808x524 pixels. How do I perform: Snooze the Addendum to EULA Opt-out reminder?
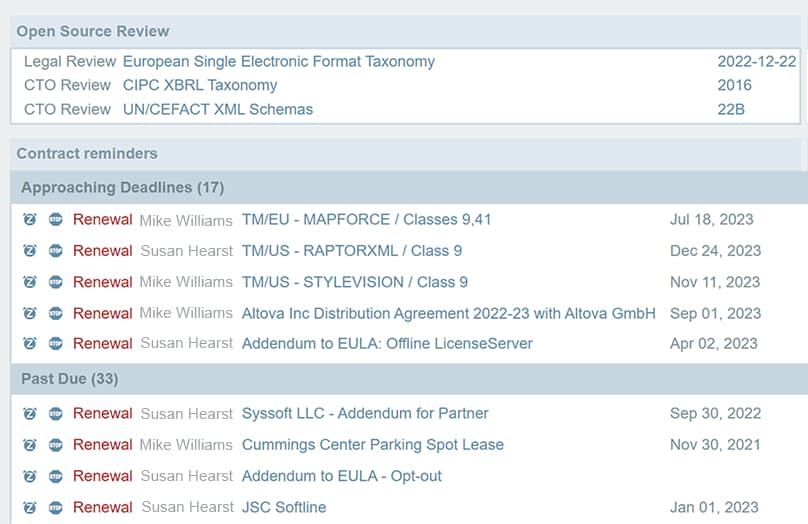coord(30,476)
